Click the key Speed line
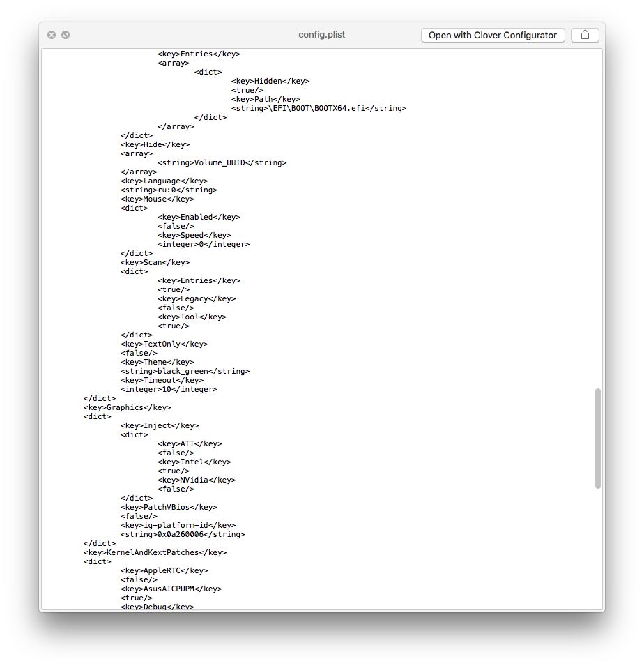Viewport: 644px width, 668px height. [x=194, y=235]
